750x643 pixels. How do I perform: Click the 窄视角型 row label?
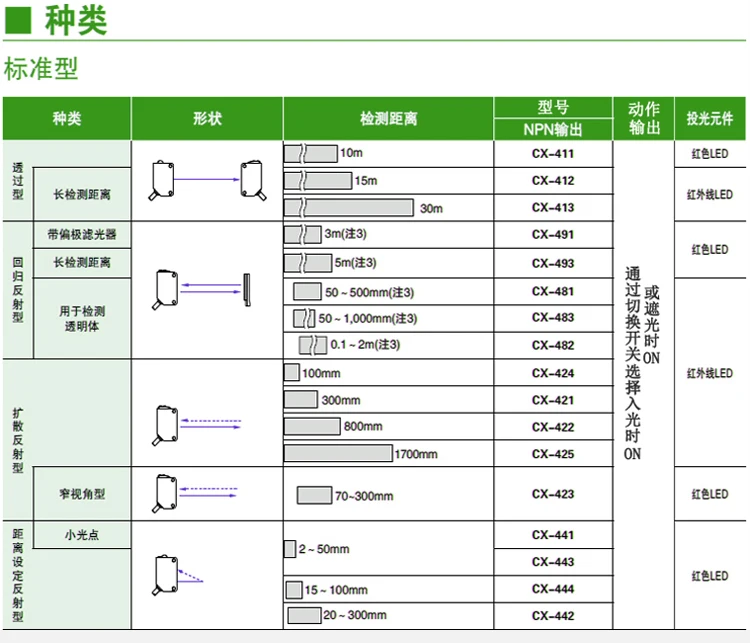[x=82, y=494]
